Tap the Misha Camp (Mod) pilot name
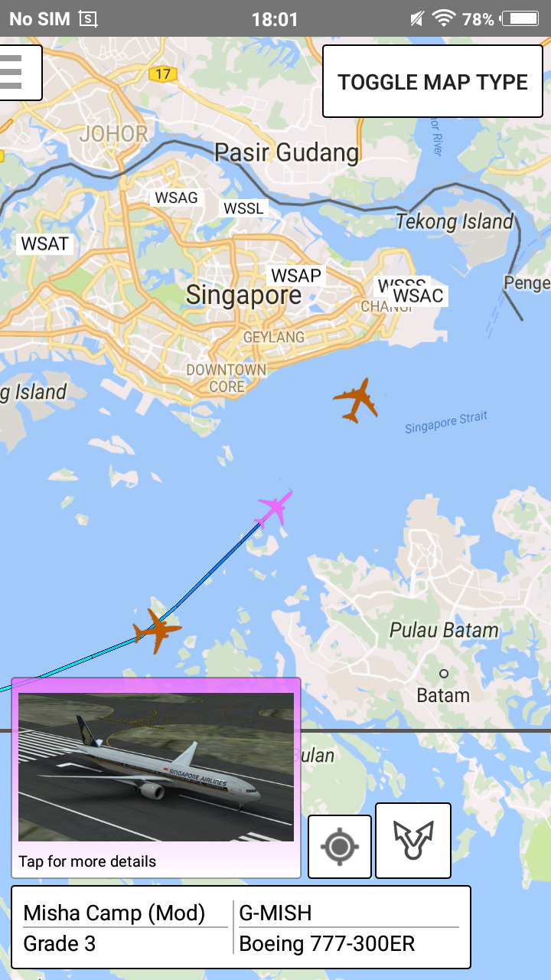This screenshot has height=980, width=551. (x=115, y=913)
